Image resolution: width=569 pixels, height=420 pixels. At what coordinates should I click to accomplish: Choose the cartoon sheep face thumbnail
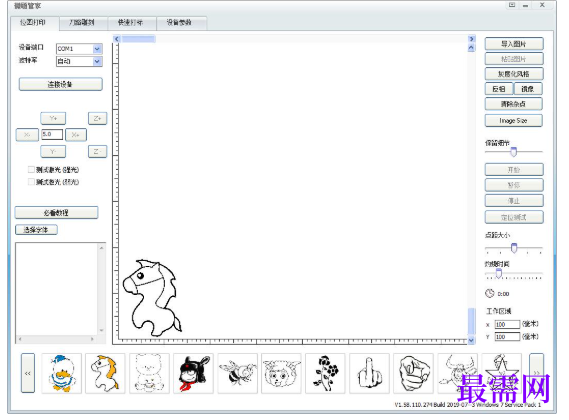tap(281, 373)
